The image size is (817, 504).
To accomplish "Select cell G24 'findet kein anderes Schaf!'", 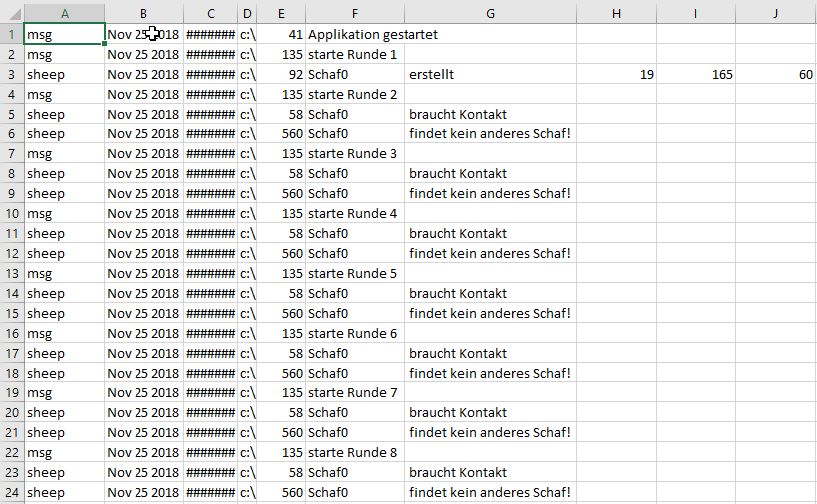I will coord(490,492).
